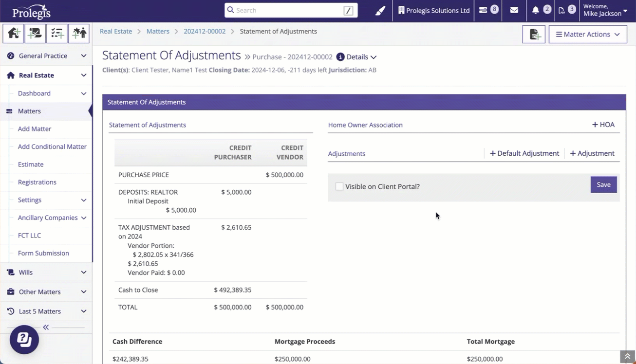This screenshot has height=364, width=636.
Task: Click the 202412-00002 breadcrumb link
Action: click(x=205, y=31)
